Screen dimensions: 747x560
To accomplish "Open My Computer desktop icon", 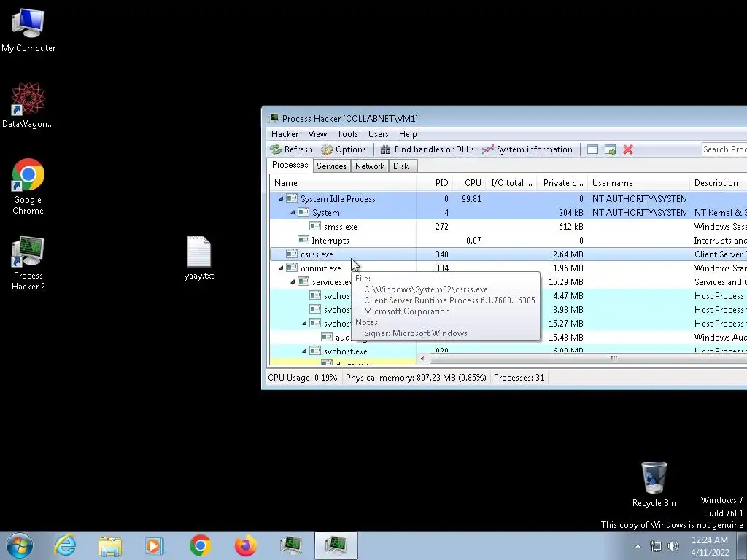I will tap(28, 29).
